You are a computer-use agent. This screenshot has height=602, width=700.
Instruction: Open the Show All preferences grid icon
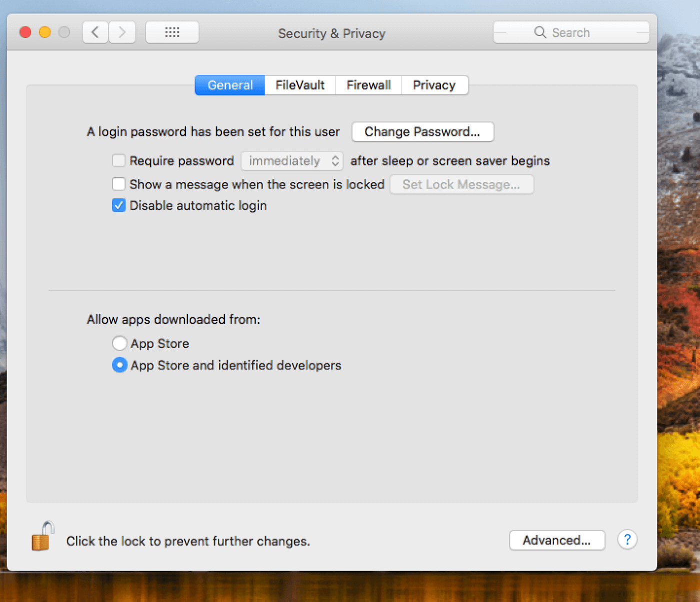pos(172,32)
